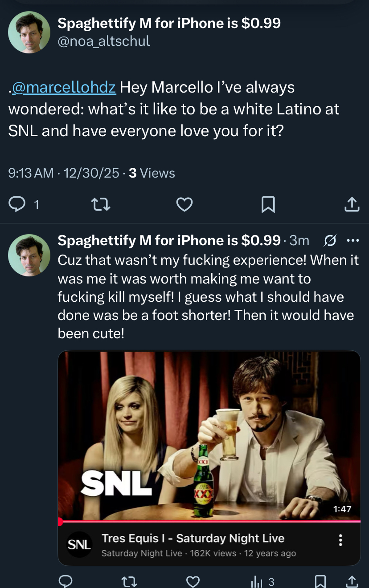
Task: View the reply tweet's analytics bar-chart icon
Action: click(258, 581)
